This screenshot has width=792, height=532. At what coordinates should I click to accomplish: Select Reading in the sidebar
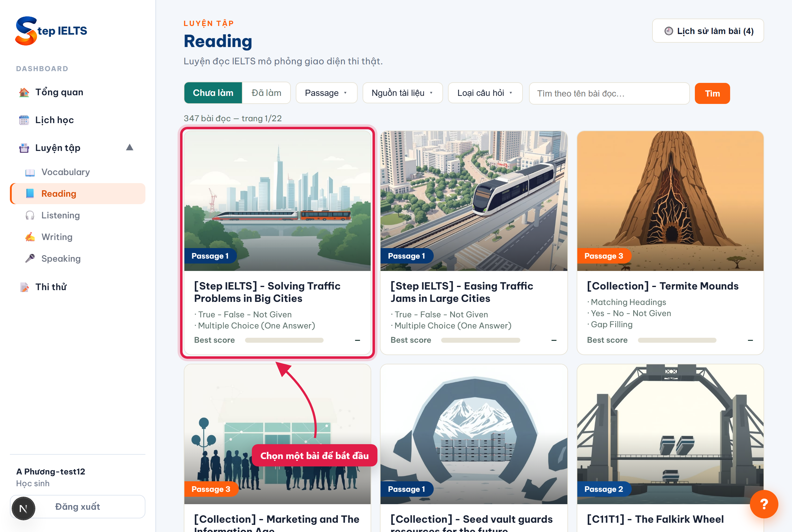pyautogui.click(x=78, y=194)
